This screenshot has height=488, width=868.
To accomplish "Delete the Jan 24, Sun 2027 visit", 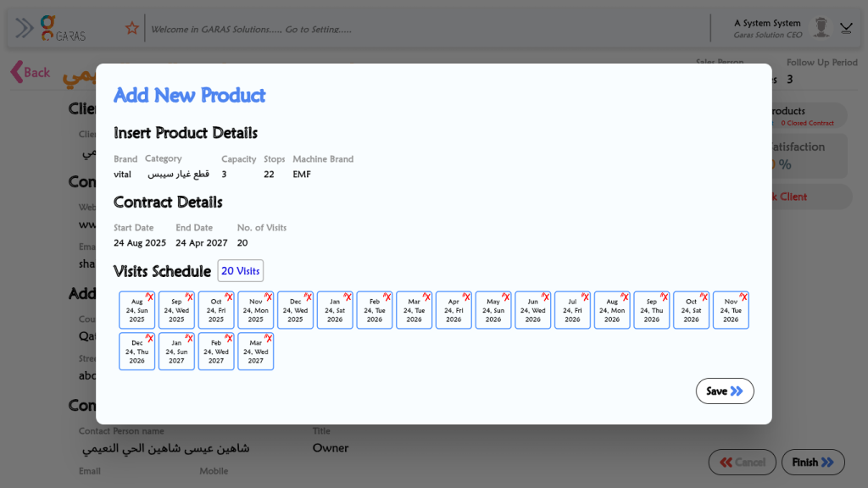I will click(190, 338).
